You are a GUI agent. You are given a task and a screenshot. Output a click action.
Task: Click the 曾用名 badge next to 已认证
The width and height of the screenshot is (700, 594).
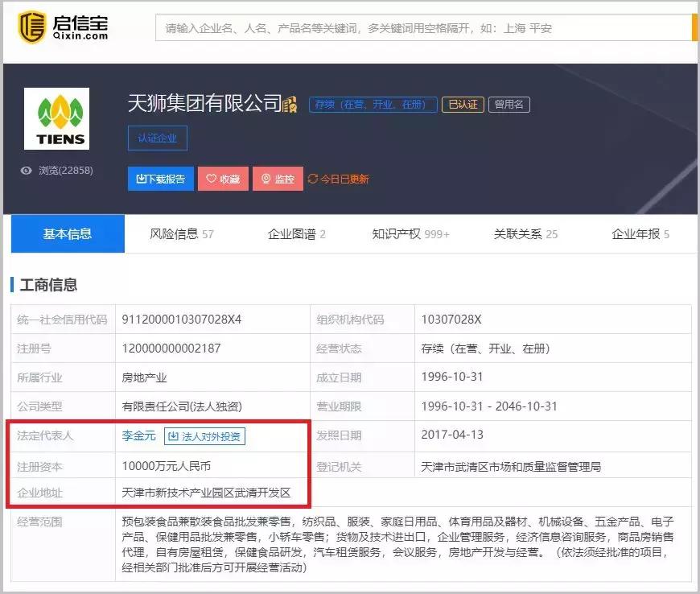(x=509, y=104)
